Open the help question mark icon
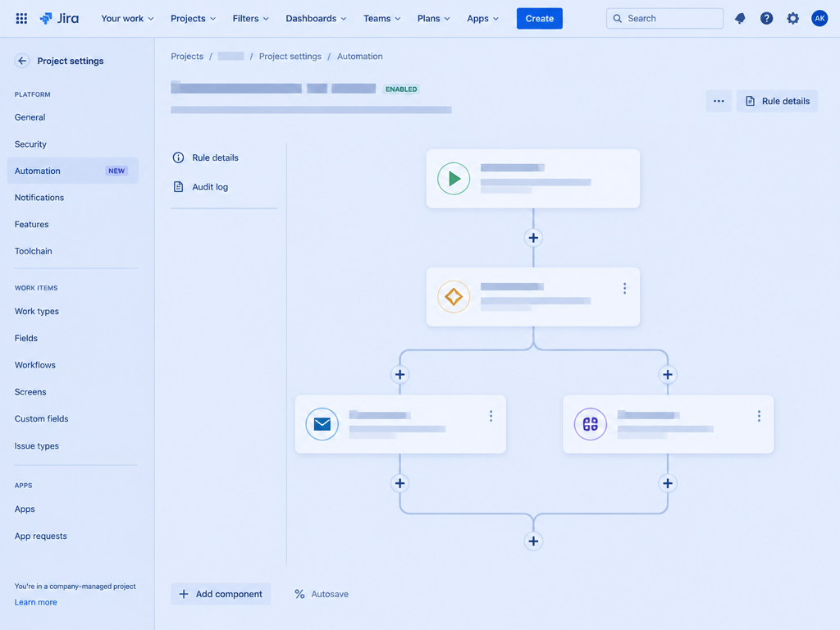Screen dimensions: 840x630 [x=767, y=19]
